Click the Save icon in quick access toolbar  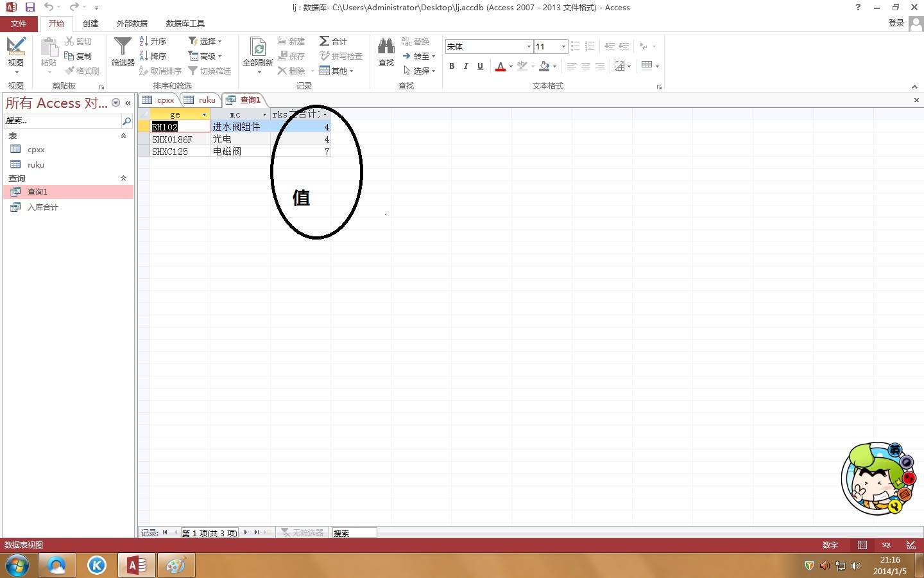click(30, 7)
